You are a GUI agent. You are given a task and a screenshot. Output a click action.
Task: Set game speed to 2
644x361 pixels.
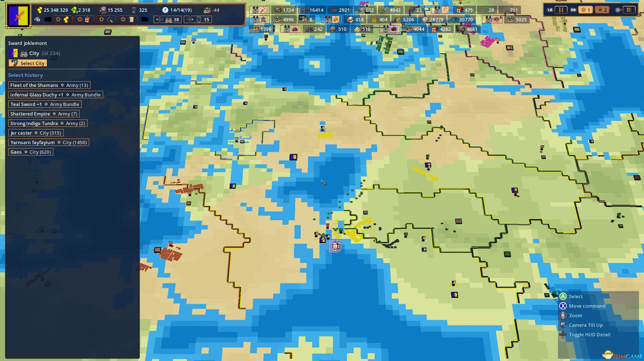pyautogui.click(x=602, y=10)
